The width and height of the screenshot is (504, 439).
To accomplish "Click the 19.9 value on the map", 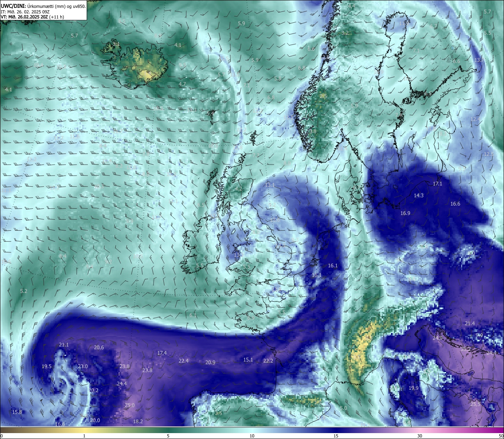I will [x=413, y=388].
